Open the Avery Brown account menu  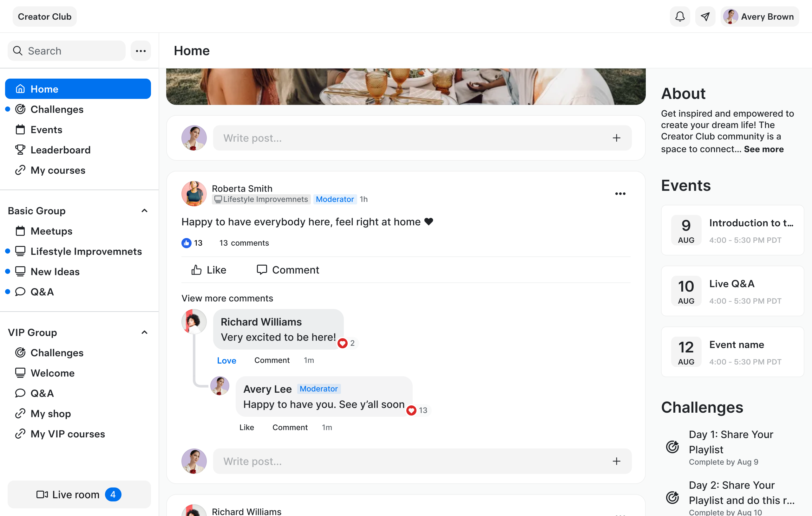(760, 16)
